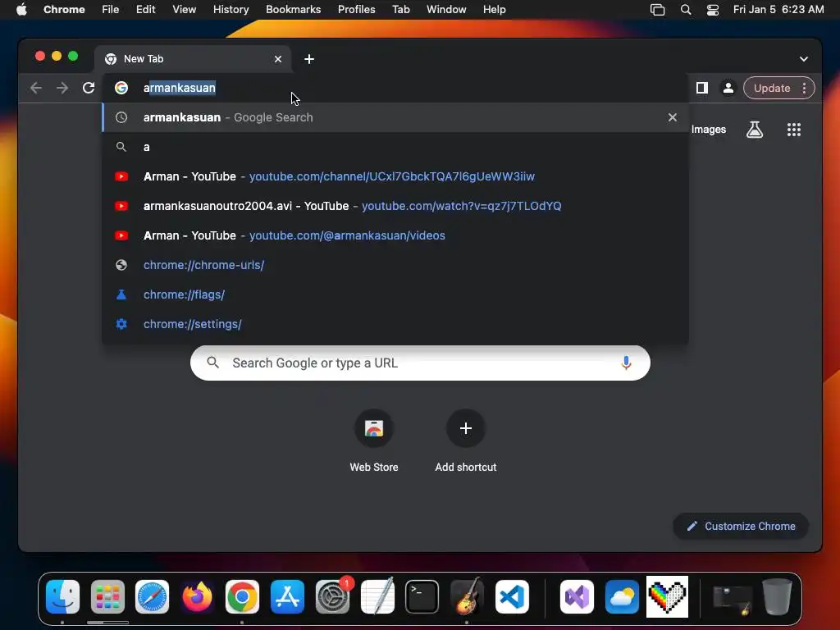The height and width of the screenshot is (630, 840).
Task: Open a new tab with plus button
Action: pos(309,59)
